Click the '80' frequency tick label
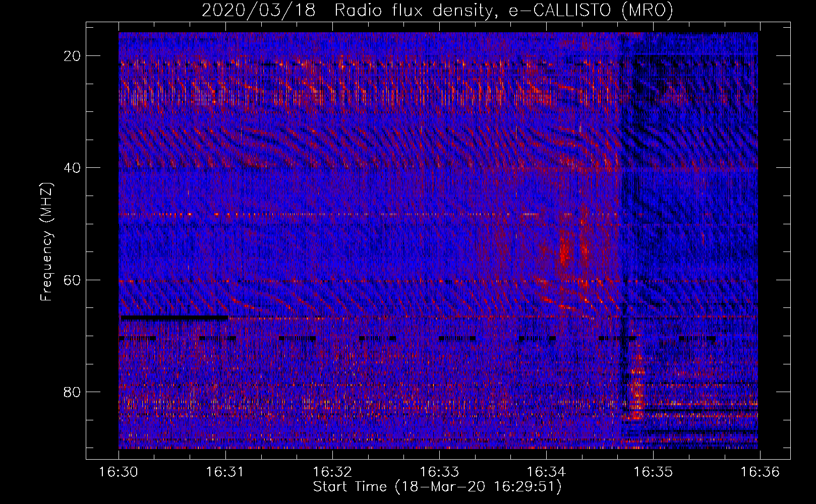816x504 pixels. [73, 392]
